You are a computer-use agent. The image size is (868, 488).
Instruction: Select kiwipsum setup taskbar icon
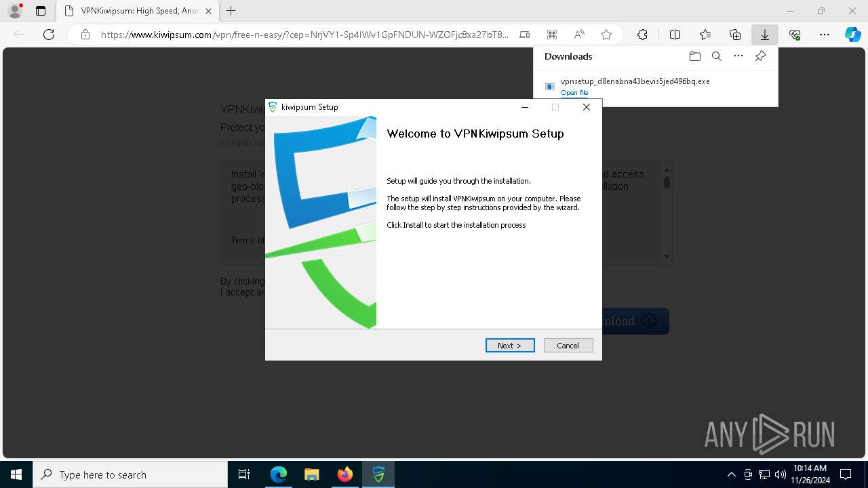(378, 474)
